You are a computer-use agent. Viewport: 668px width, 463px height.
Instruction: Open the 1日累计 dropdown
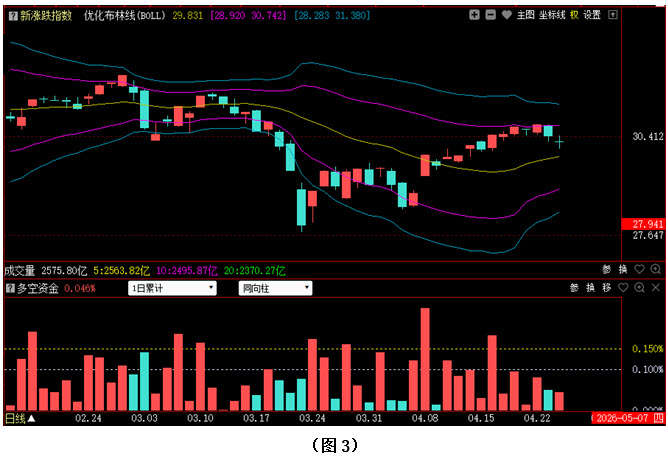pyautogui.click(x=173, y=288)
